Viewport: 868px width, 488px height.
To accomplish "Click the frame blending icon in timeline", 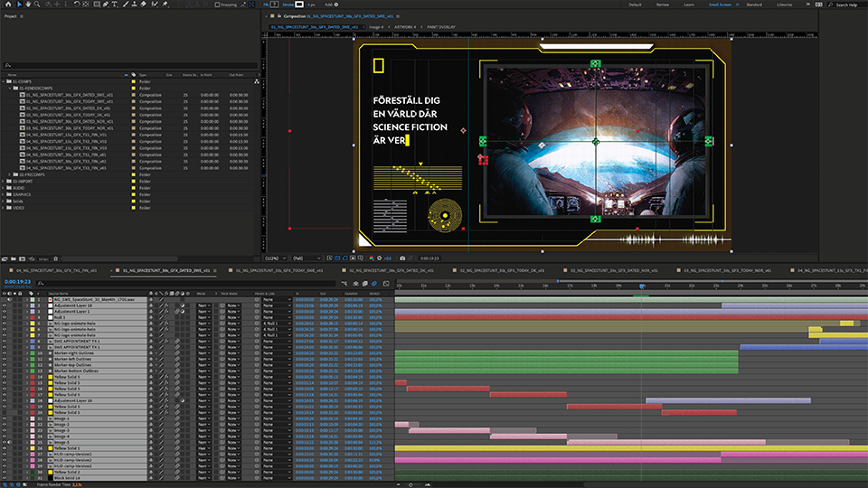I will (364, 283).
